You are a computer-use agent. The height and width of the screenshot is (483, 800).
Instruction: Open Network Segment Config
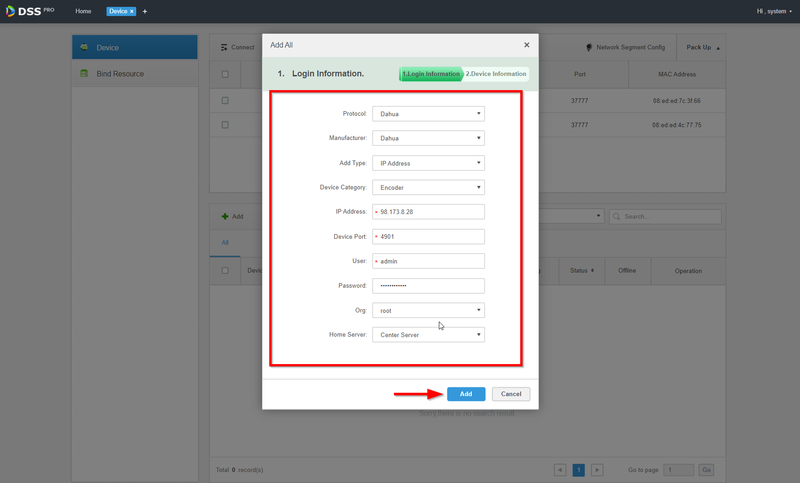click(626, 47)
